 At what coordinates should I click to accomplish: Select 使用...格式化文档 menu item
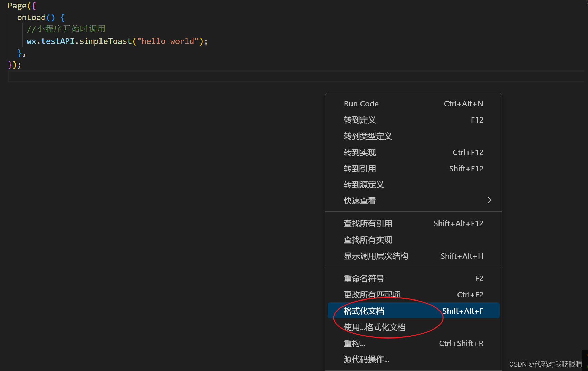click(x=413, y=327)
